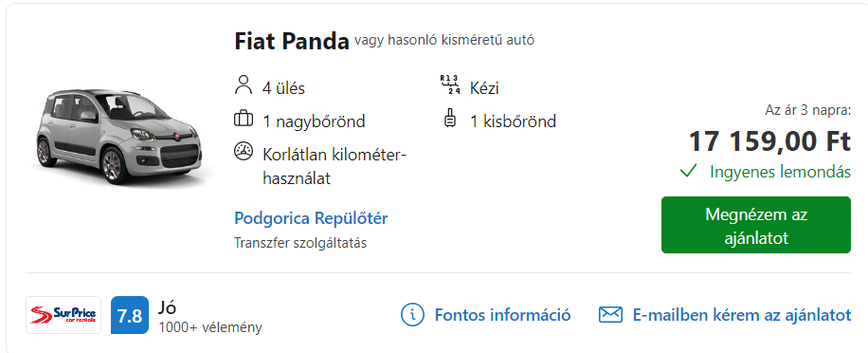Click the SurPrice car rentals logo
This screenshot has height=353, width=868.
63,315
